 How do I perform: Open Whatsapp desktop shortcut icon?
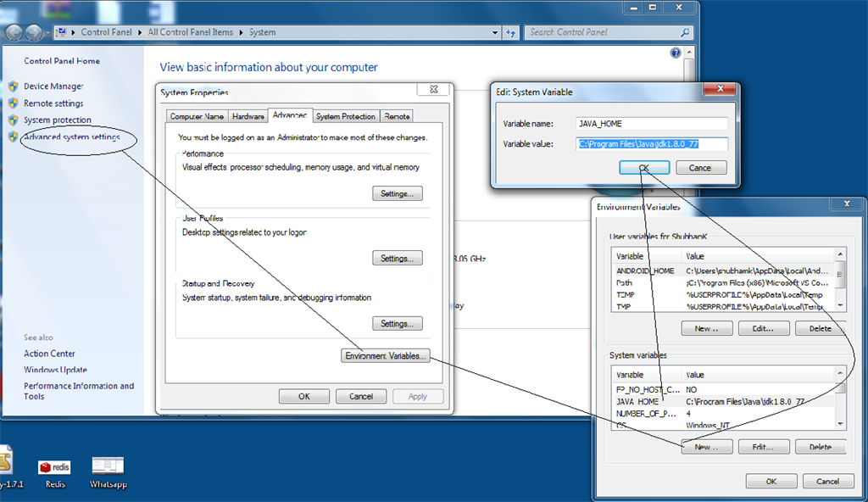click(108, 472)
